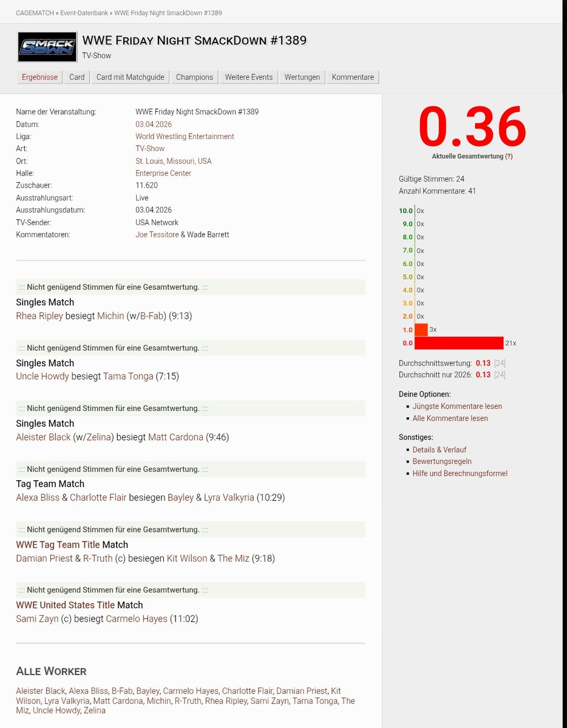Open Aleister Black in his singles match

43,437
